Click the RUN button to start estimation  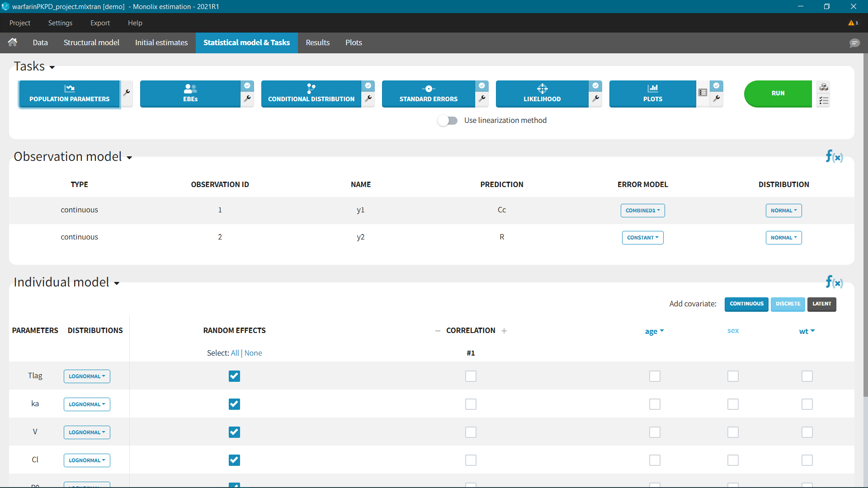pyautogui.click(x=778, y=93)
